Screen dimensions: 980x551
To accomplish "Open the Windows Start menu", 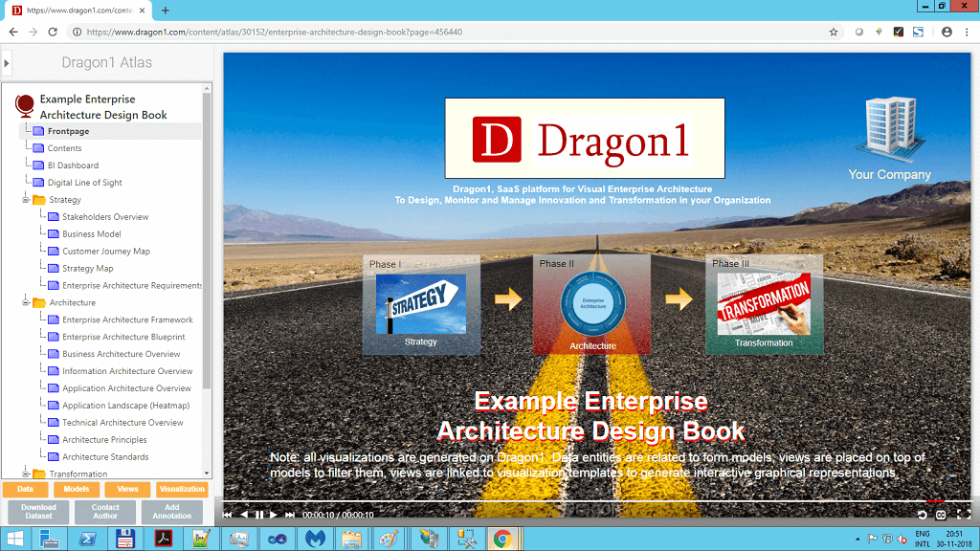I will coord(15,539).
